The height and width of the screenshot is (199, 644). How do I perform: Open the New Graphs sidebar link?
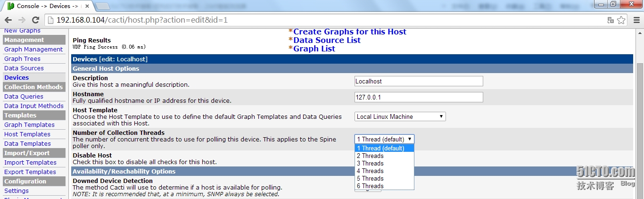pos(22,31)
